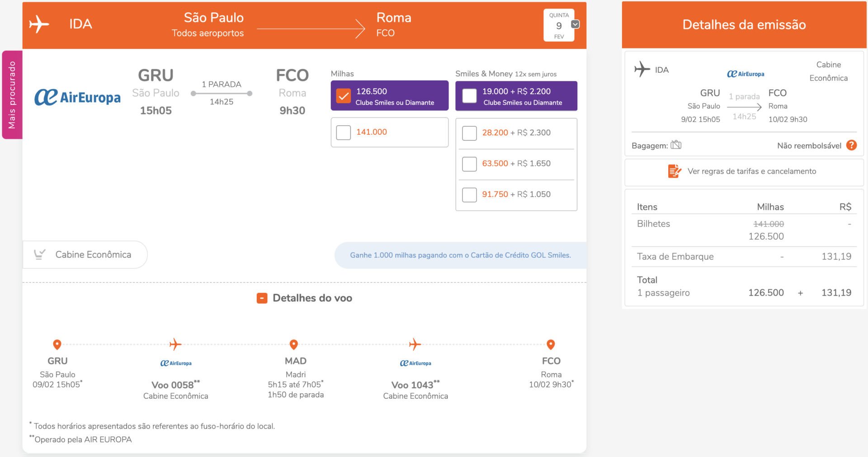
Task: Click the Cabine Econômica seat icon
Action: pyautogui.click(x=40, y=254)
